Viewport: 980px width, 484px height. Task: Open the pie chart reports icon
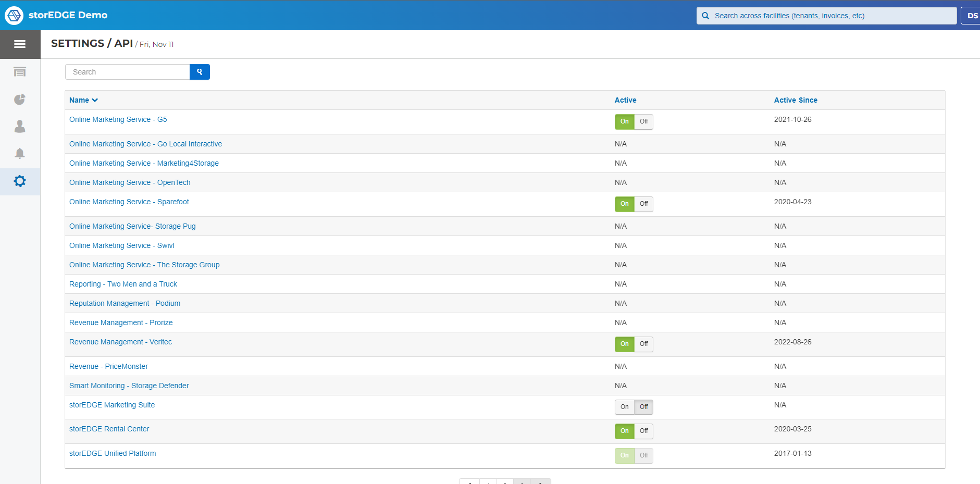point(20,100)
